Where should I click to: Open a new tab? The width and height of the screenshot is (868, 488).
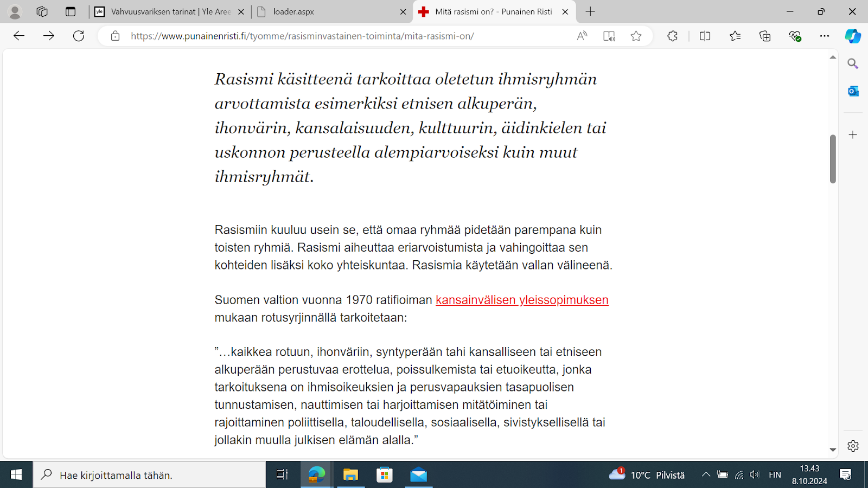(590, 11)
